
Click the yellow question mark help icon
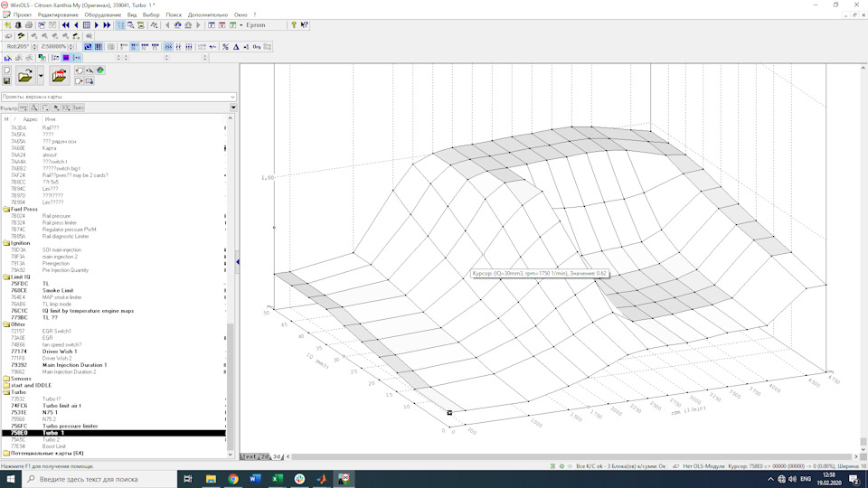[x=293, y=25]
